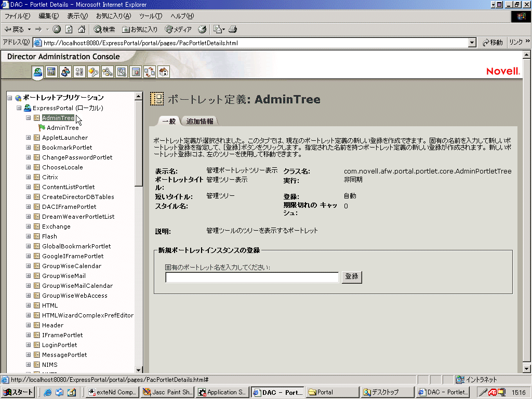This screenshot has height=399, width=532.
Task: Refresh the page with the refresh icon
Action: 69,29
